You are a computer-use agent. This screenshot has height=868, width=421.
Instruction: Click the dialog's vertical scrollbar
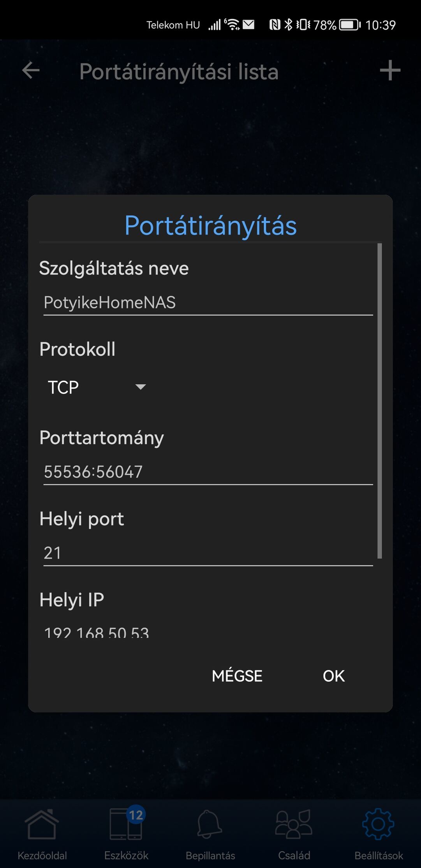pyautogui.click(x=380, y=401)
